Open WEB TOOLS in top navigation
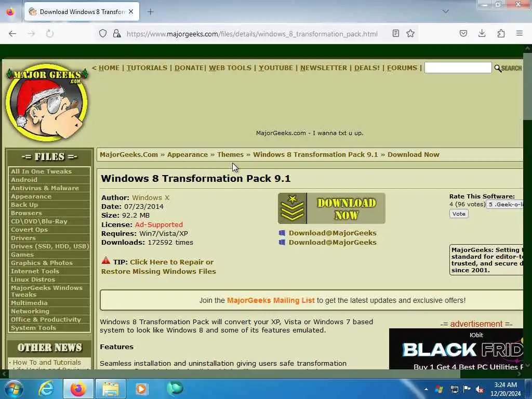The width and height of the screenshot is (532, 399). [230, 68]
